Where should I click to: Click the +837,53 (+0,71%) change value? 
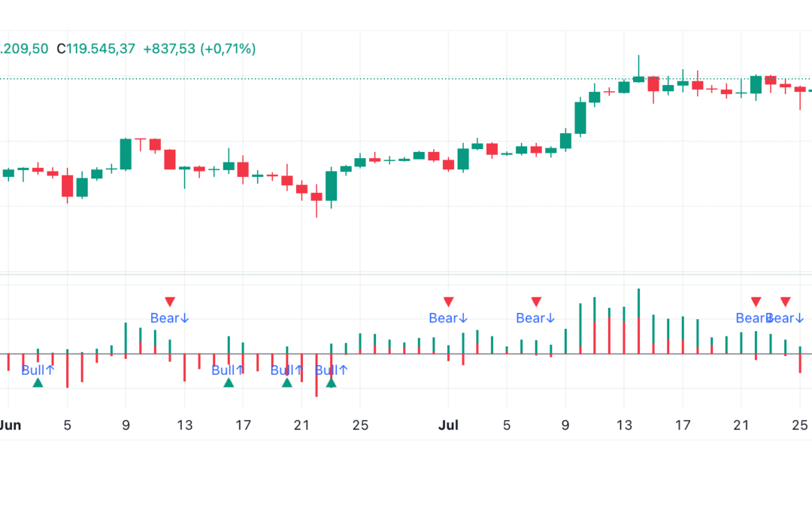[198, 49]
